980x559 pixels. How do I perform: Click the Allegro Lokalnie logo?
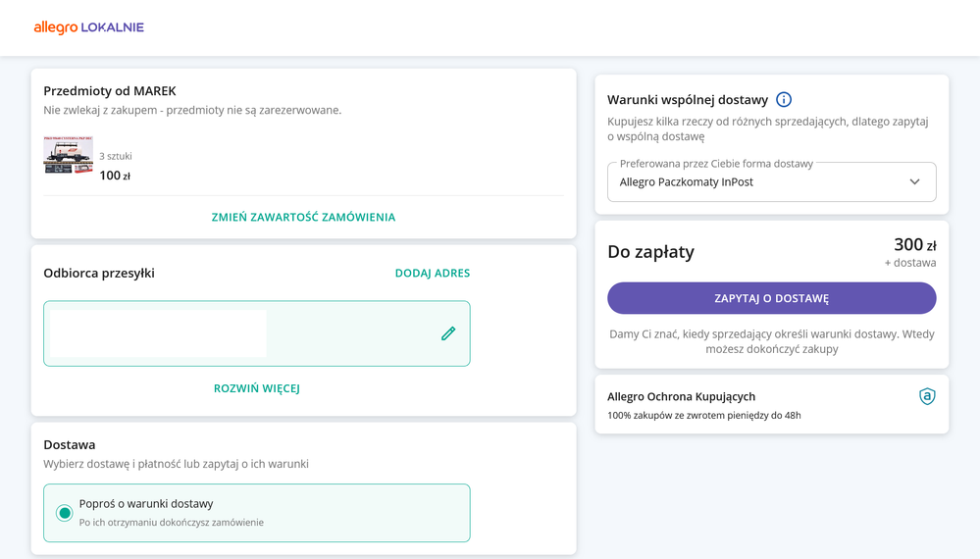point(88,27)
